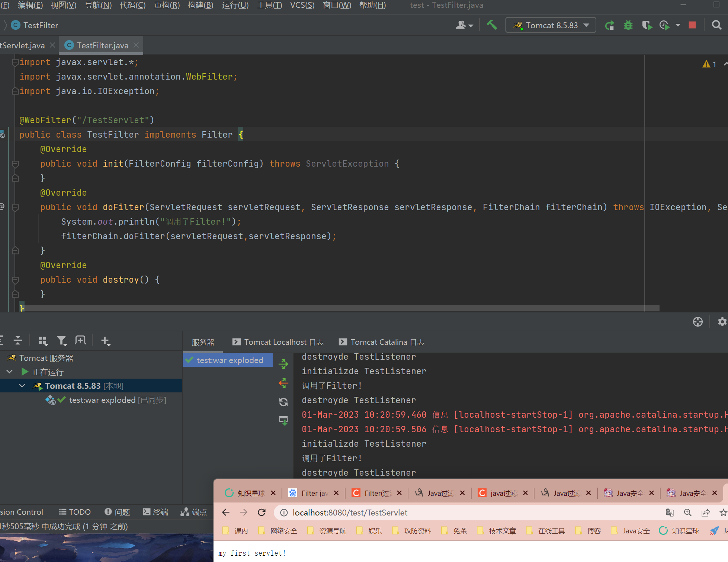Select test:war exploded deployment checkmark item

tap(228, 360)
